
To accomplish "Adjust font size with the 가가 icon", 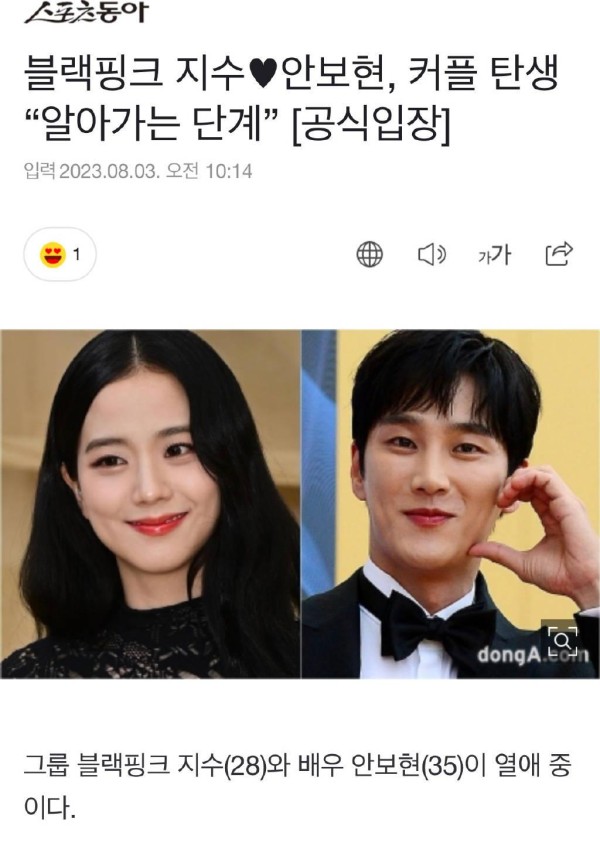I will click(x=494, y=255).
